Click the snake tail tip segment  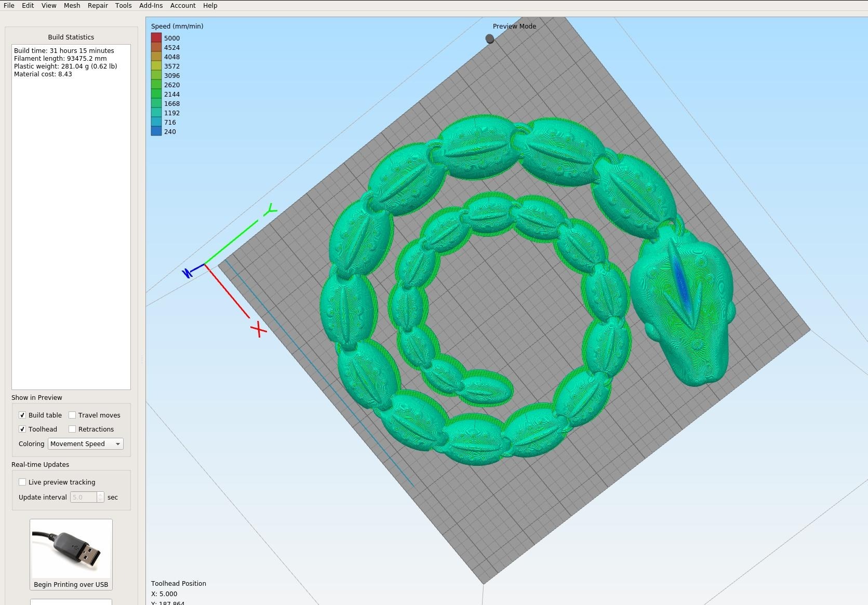[x=485, y=389]
